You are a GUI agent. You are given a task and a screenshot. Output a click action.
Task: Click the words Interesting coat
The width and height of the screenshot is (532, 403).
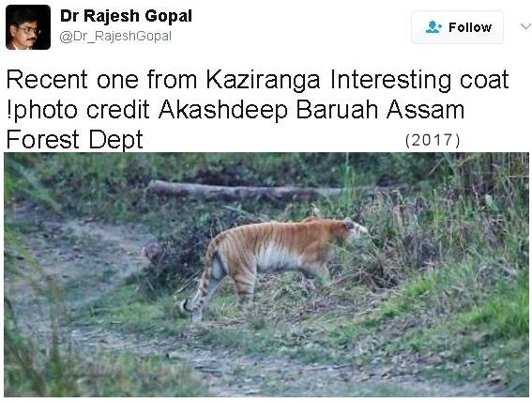(x=419, y=80)
